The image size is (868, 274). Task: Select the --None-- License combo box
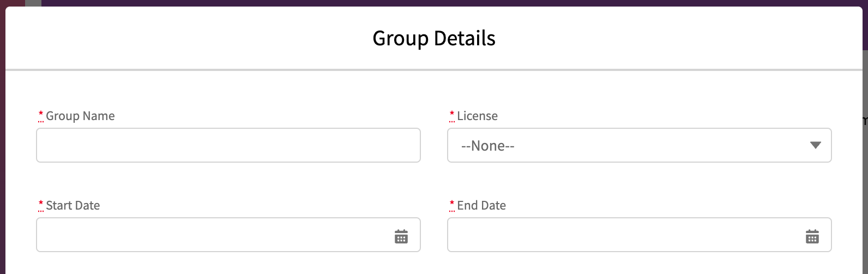[627, 146]
